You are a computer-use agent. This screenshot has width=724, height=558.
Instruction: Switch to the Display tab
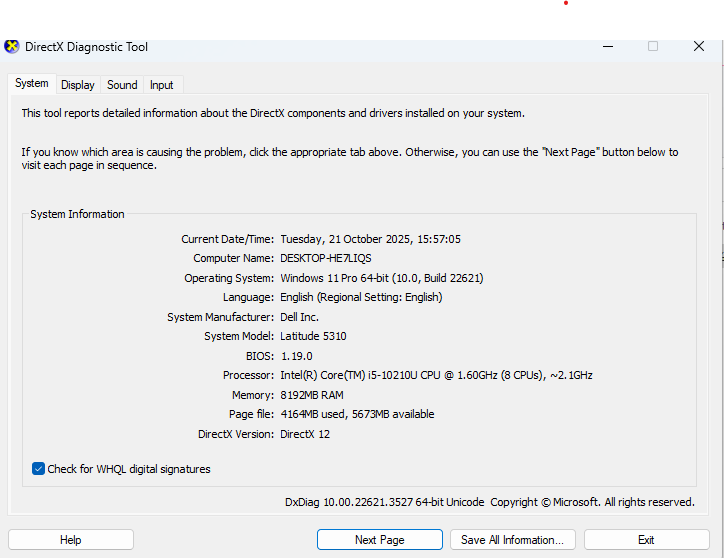click(x=77, y=85)
